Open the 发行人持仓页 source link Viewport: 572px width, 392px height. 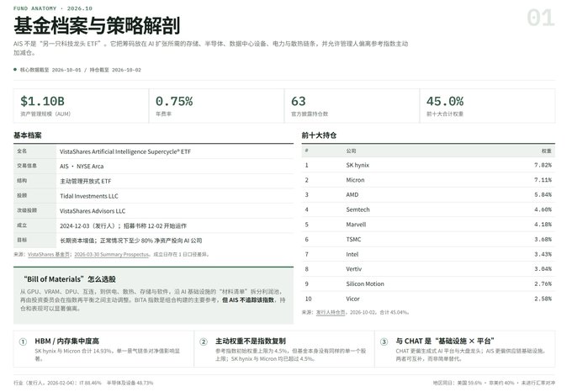coord(331,312)
